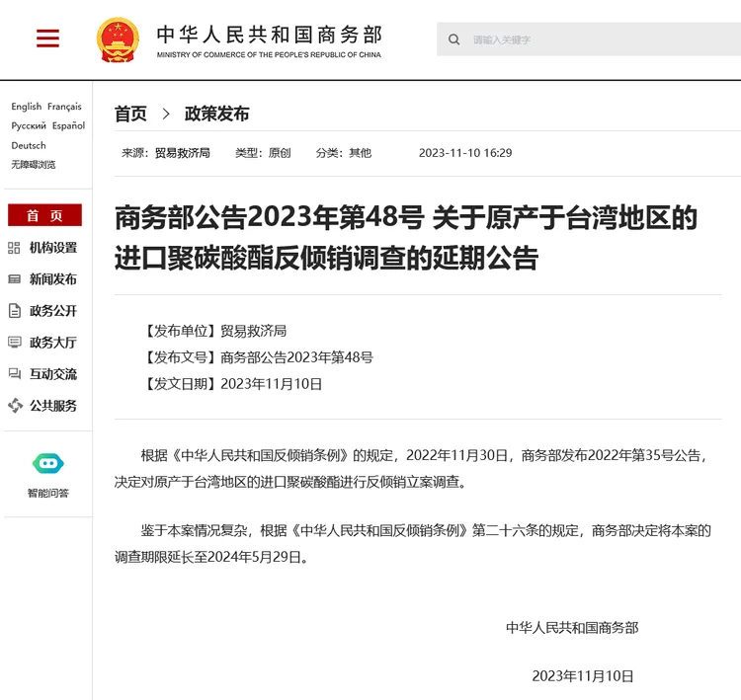This screenshot has height=700, width=741.
Task: Switch site language to English
Action: point(27,107)
